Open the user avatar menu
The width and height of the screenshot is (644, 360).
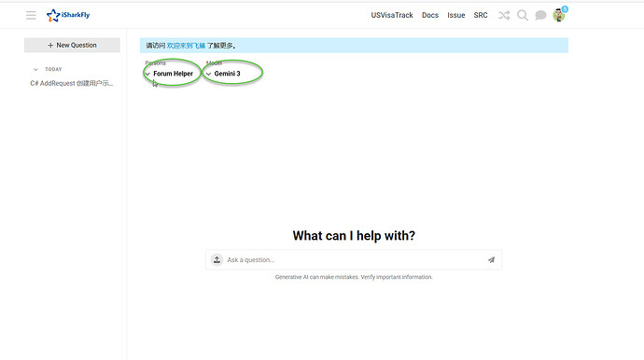559,15
